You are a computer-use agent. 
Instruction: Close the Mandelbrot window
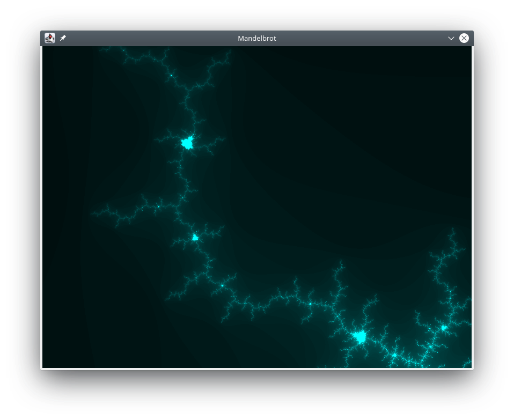point(464,38)
